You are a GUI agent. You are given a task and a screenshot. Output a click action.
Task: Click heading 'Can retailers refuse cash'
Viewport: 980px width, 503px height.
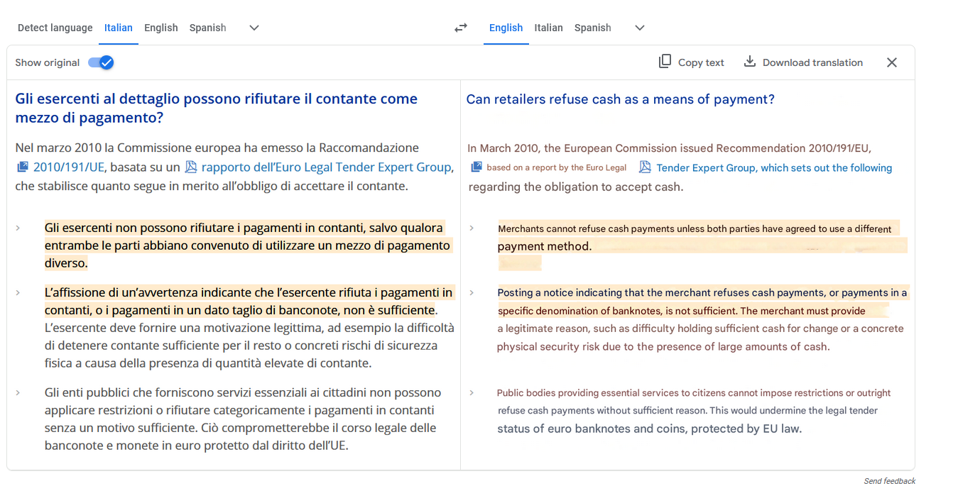tap(620, 99)
